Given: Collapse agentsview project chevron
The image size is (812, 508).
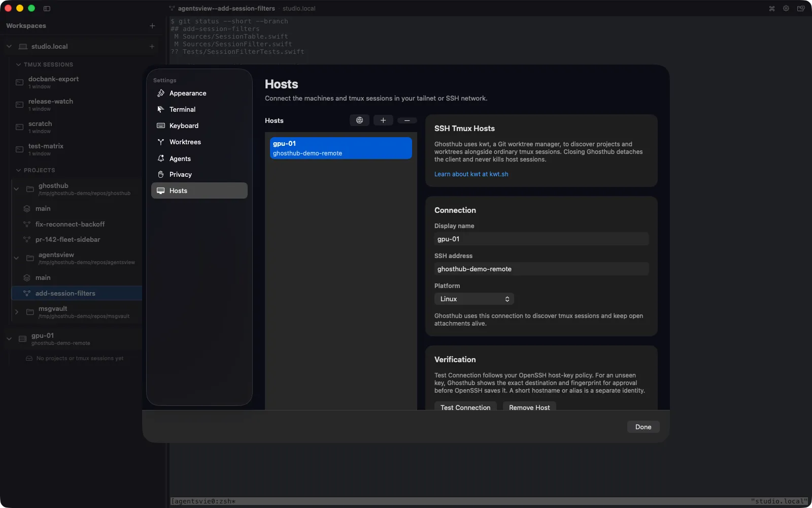Looking at the screenshot, I should [x=16, y=258].
